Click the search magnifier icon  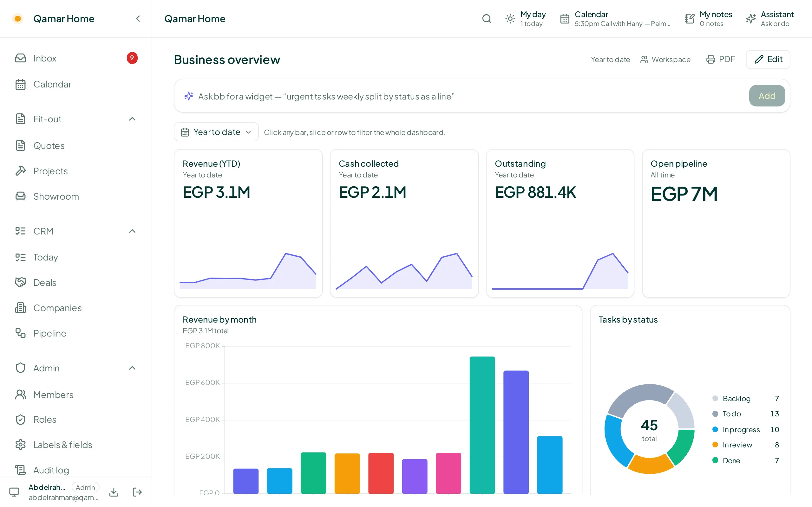click(x=487, y=19)
